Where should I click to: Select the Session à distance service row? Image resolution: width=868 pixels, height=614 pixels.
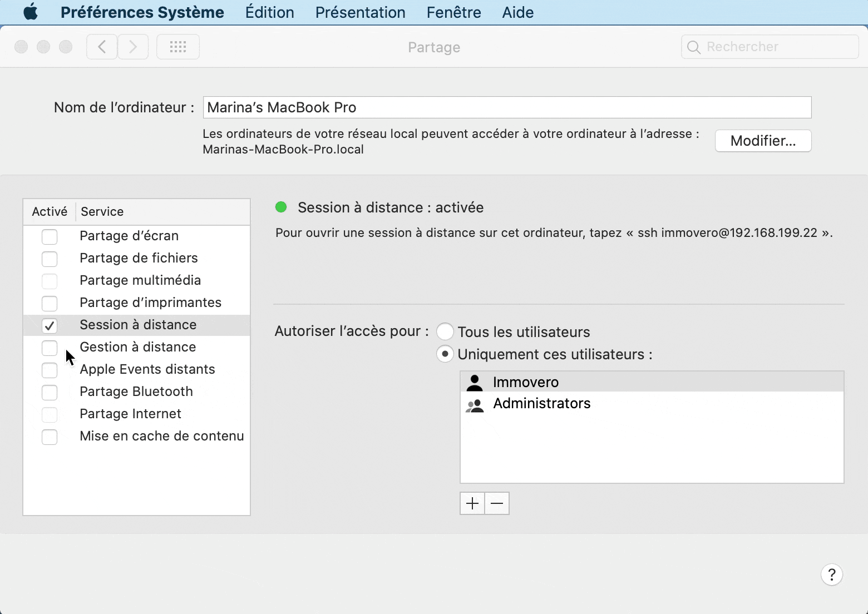click(x=137, y=325)
